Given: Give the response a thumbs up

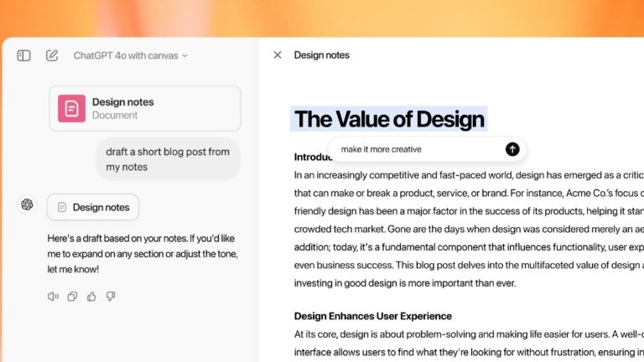Looking at the screenshot, I should 91,297.
